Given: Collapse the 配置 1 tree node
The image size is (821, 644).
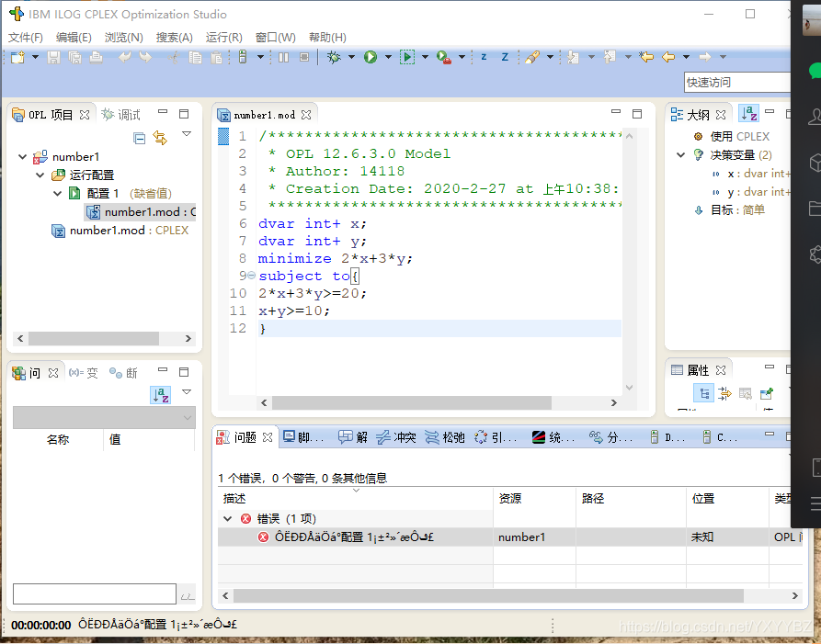Looking at the screenshot, I should pyautogui.click(x=58, y=194).
